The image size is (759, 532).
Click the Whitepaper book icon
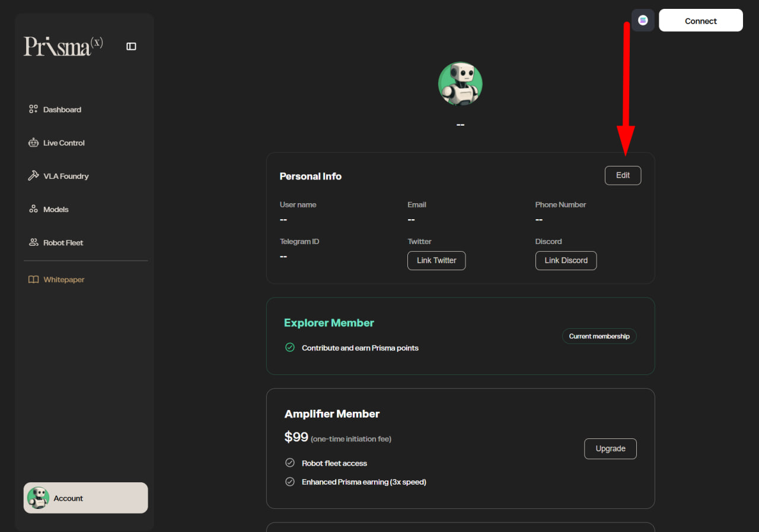click(x=33, y=280)
